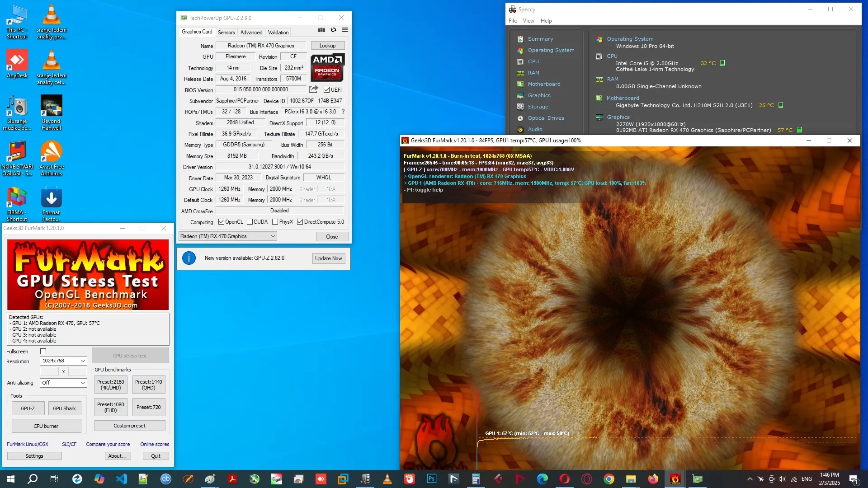Click the GPU-Z screenshot camera icon
This screenshot has height=488, width=868.
click(321, 30)
